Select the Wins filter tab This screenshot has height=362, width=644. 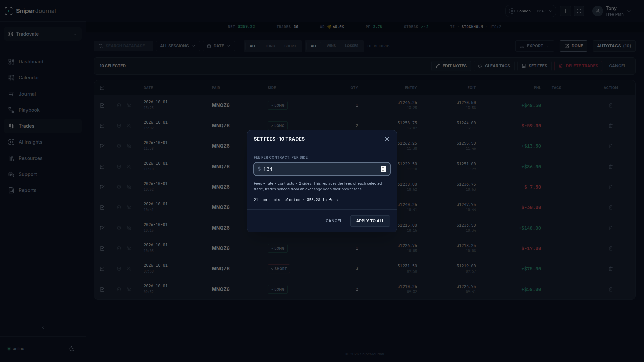pos(331,46)
